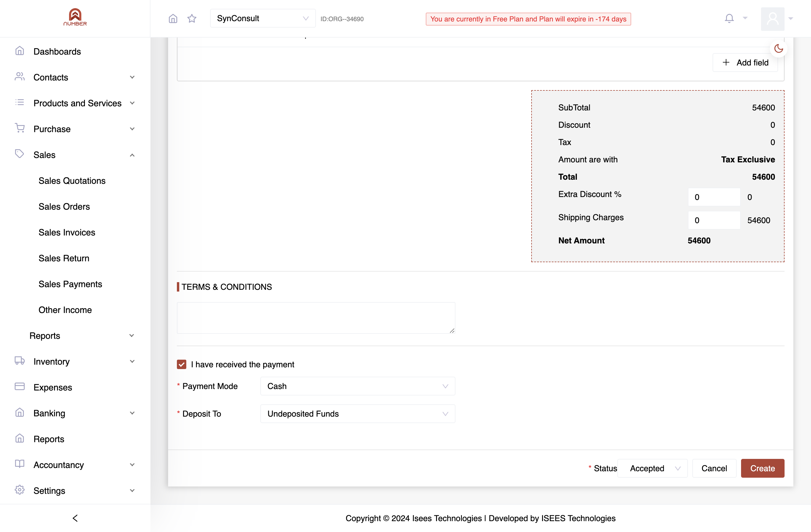The image size is (811, 532).
Task: Click the Banking icon in the sidebar
Action: pos(20,413)
